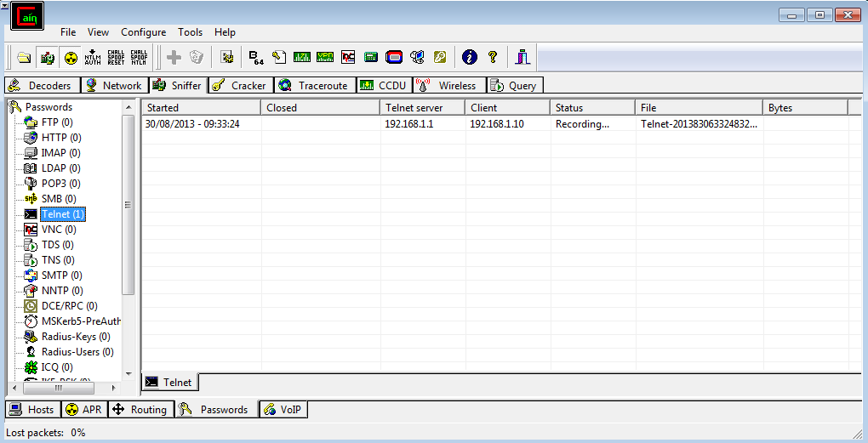Select the Passwords bottom tab
Viewport: 868px width, 443px height.
click(216, 409)
